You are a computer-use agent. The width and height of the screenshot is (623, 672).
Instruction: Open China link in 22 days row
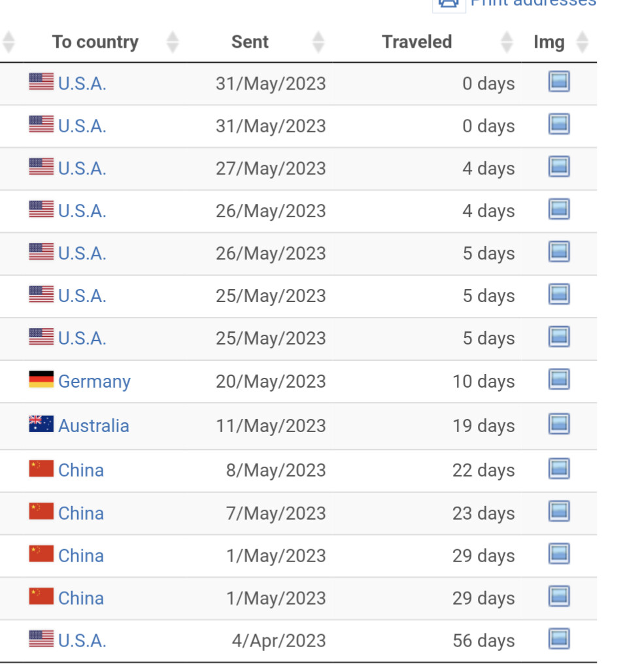[81, 471]
